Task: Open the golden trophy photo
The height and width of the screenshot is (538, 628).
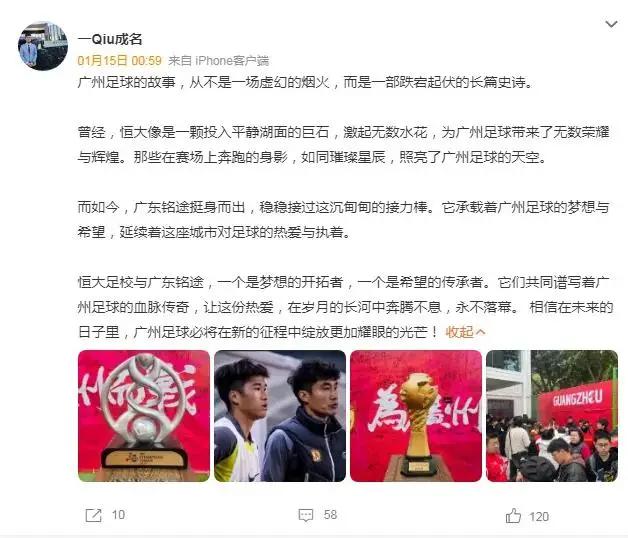Action: point(416,416)
